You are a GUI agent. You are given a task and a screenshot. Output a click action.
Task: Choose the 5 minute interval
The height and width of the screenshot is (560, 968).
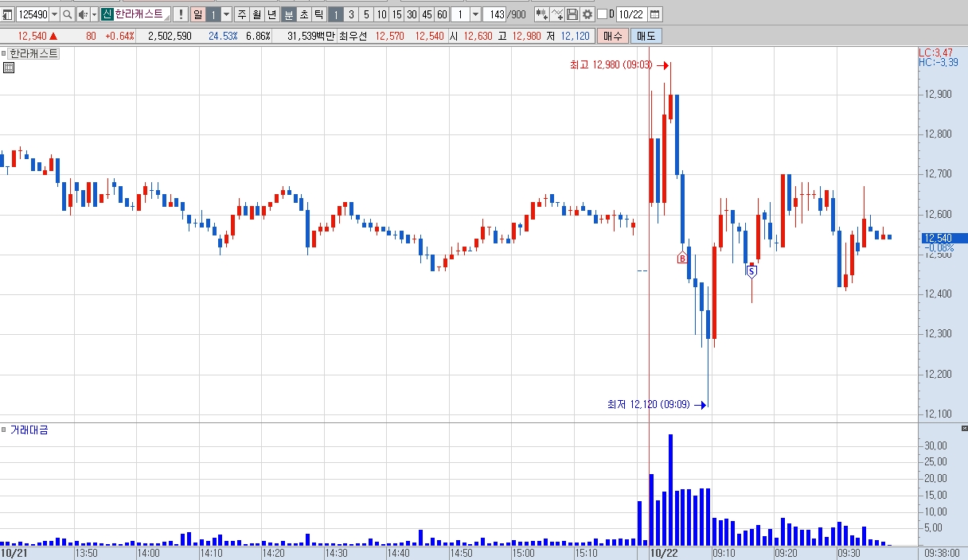tap(367, 14)
